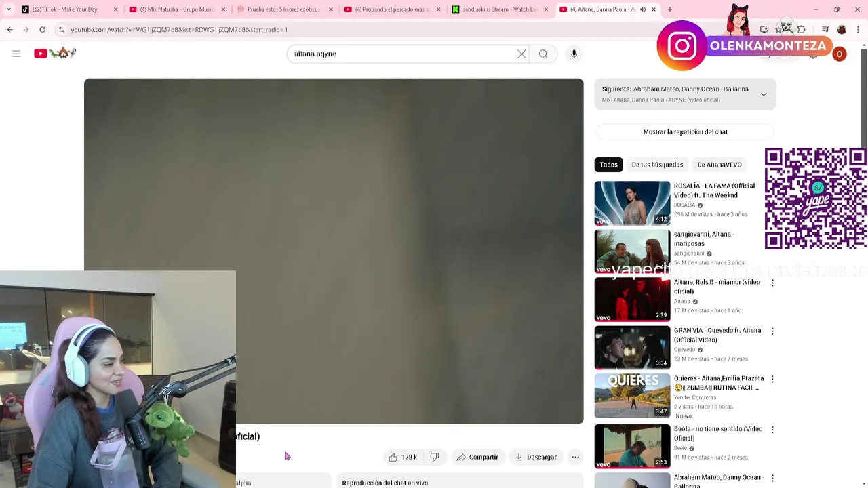Switch to sandraskins Stream tab

[x=499, y=9]
